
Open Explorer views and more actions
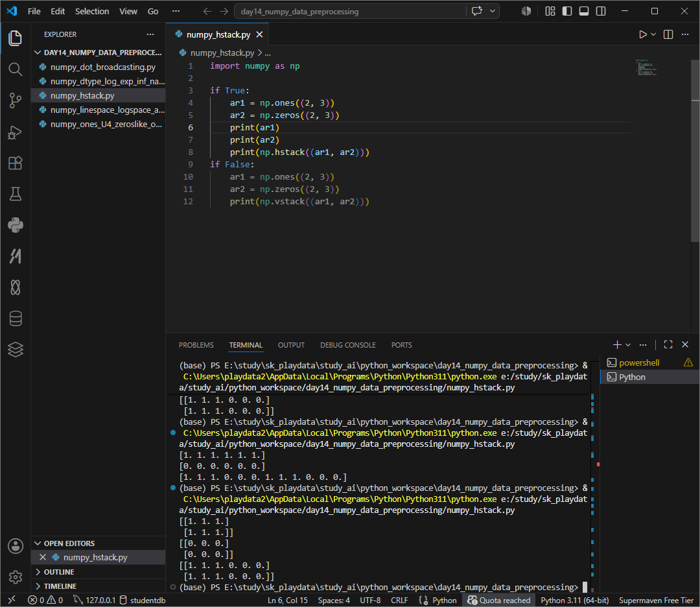pos(150,34)
